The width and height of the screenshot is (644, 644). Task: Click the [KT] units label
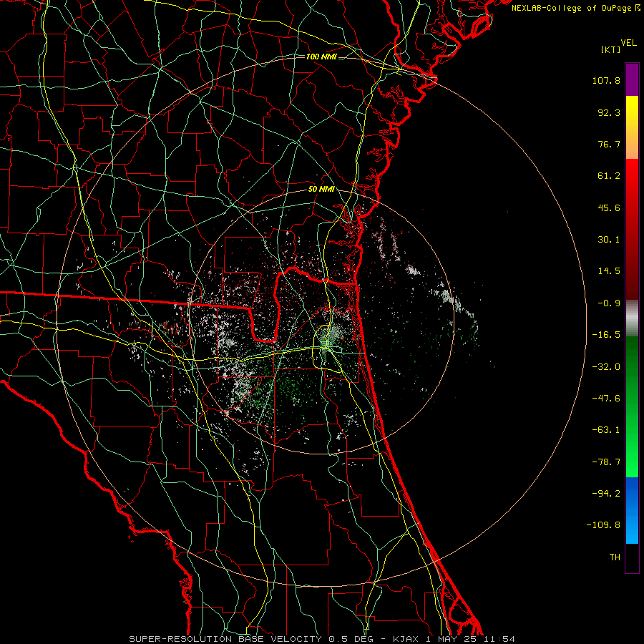pyautogui.click(x=611, y=49)
